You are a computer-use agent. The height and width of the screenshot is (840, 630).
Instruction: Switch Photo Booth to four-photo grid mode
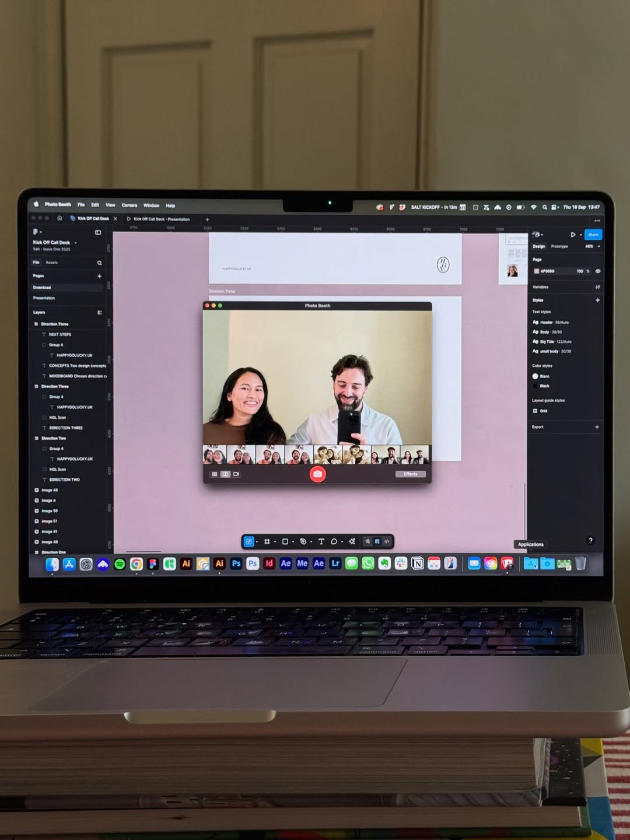[214, 474]
